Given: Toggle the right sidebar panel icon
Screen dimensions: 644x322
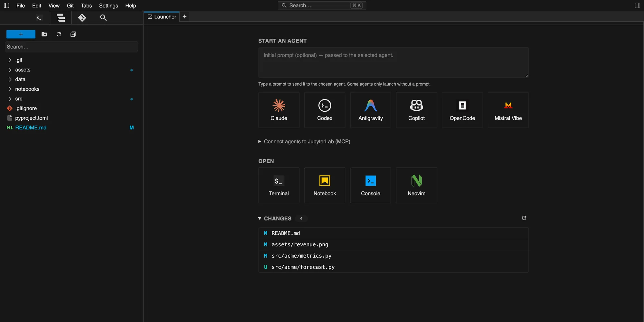Looking at the screenshot, I should (637, 5).
